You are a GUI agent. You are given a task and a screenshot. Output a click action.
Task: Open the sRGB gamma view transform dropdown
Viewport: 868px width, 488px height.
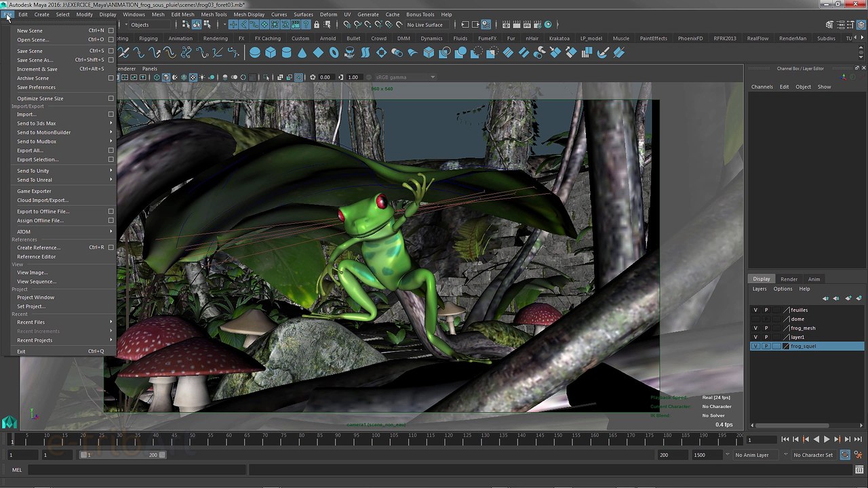click(x=433, y=77)
